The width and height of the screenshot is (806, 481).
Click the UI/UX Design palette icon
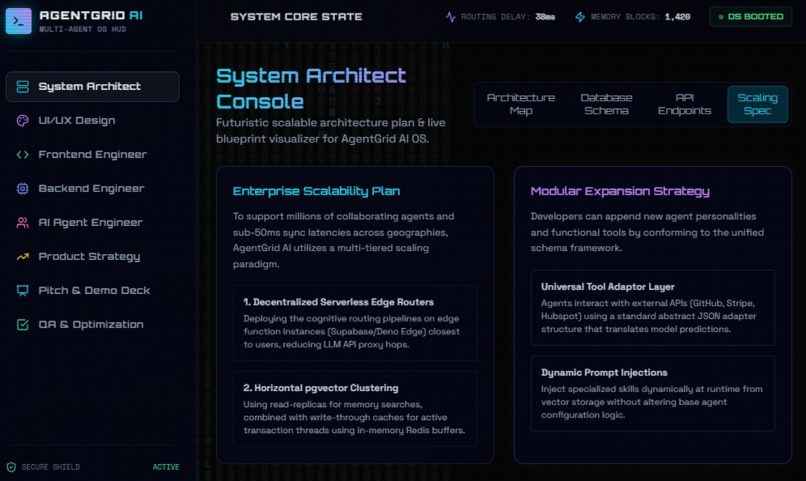(x=23, y=121)
